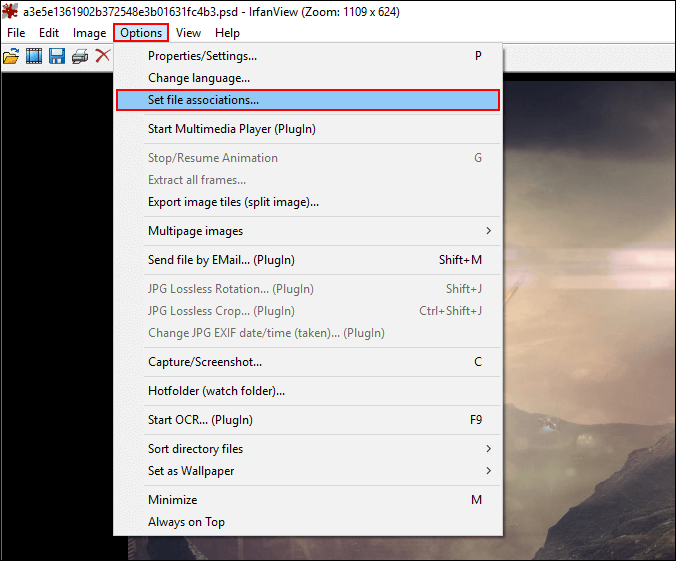
Task: Click Extract all frames... entry
Action: coord(308,180)
